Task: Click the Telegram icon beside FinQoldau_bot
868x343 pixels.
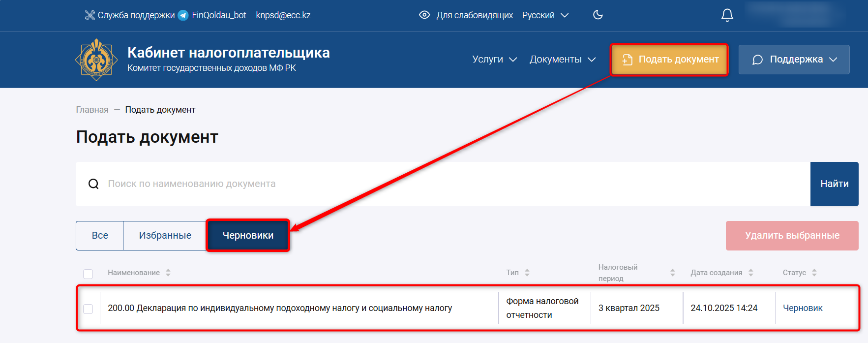Action: pos(183,15)
